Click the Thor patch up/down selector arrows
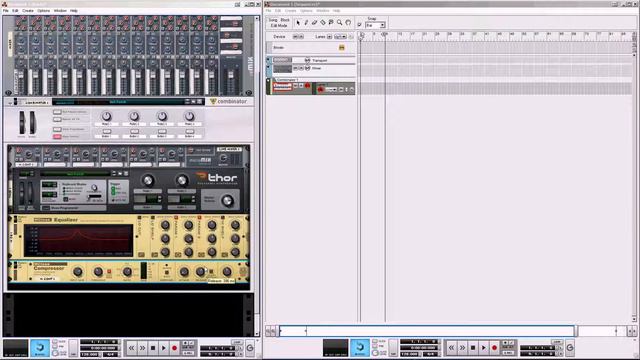 (x=114, y=173)
